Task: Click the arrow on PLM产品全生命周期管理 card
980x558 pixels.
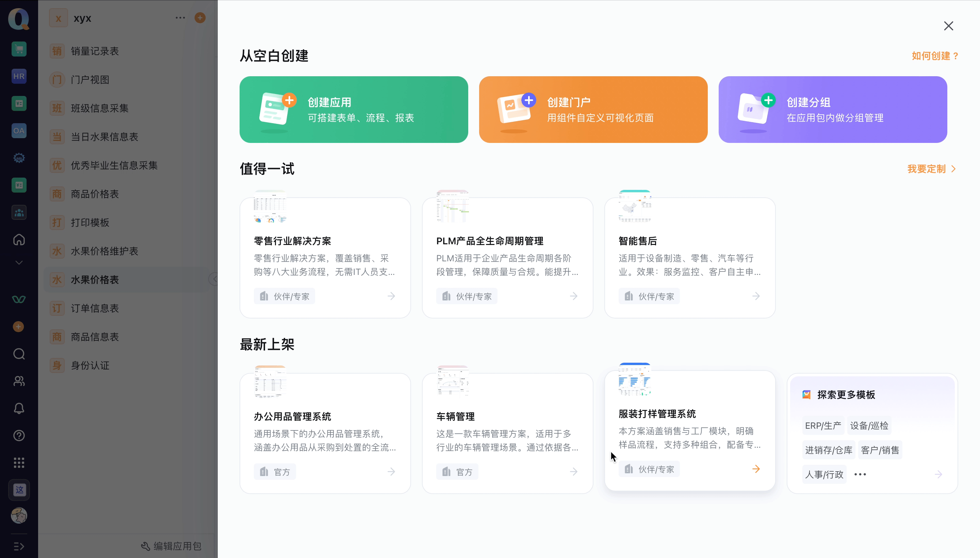Action: [x=574, y=296]
